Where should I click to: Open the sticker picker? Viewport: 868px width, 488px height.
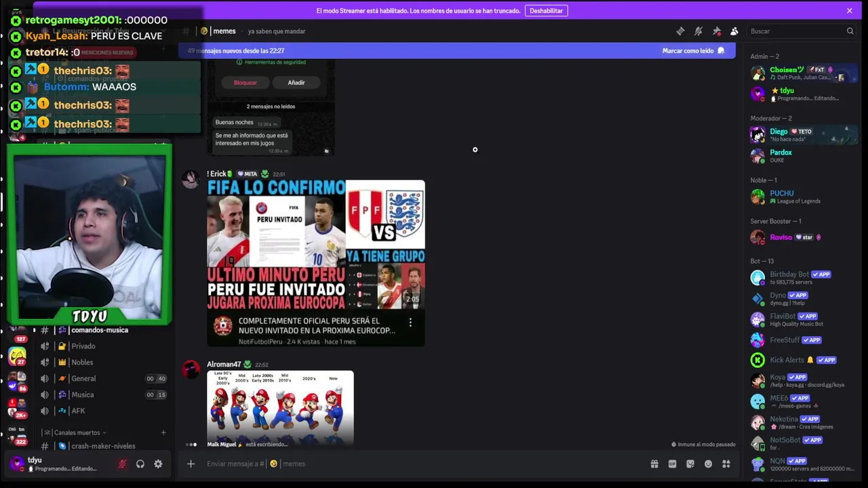click(690, 464)
